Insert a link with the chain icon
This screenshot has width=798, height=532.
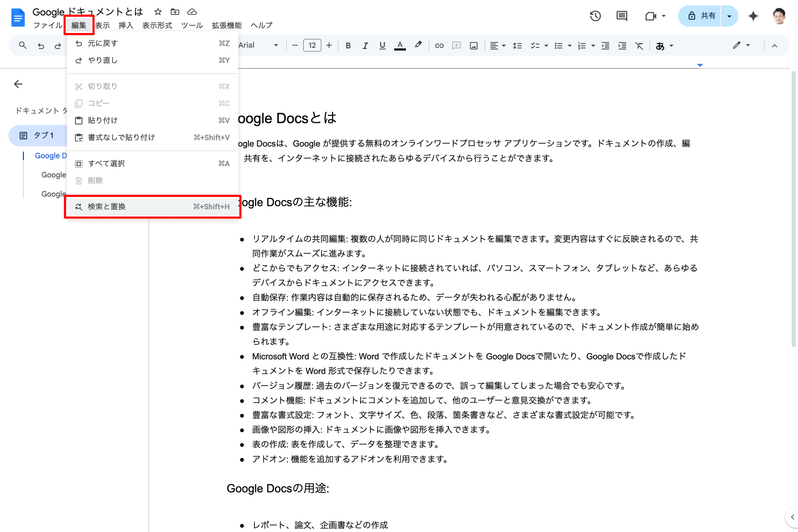tap(439, 46)
